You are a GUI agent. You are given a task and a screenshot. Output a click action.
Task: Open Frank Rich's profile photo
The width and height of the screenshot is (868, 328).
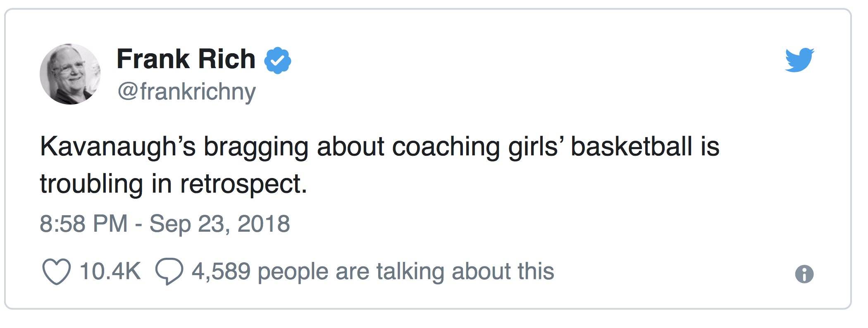(x=70, y=74)
